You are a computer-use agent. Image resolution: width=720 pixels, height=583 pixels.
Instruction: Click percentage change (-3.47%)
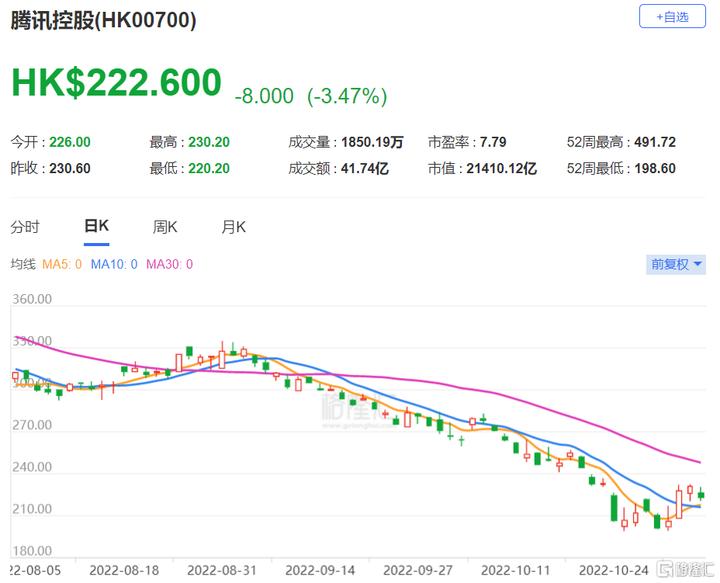tap(348, 96)
